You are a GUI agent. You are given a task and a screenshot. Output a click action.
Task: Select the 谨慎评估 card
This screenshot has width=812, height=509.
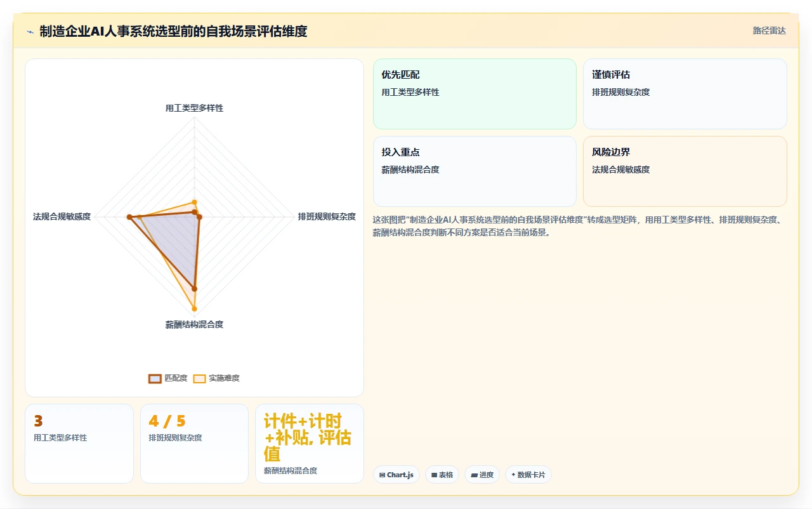point(685,94)
